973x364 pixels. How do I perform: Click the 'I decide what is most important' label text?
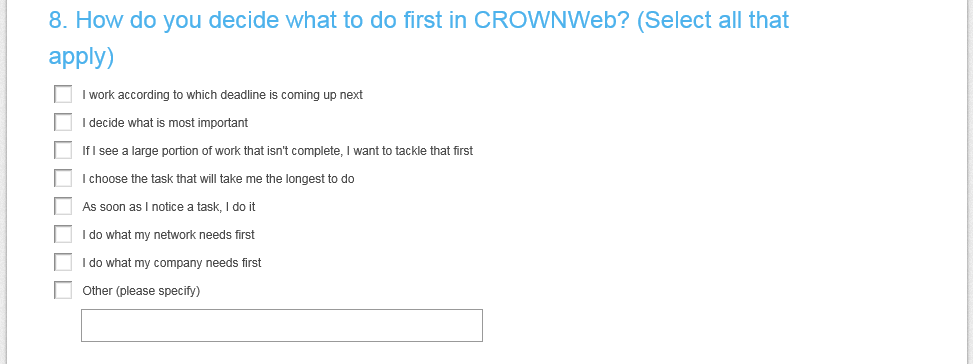(x=165, y=123)
